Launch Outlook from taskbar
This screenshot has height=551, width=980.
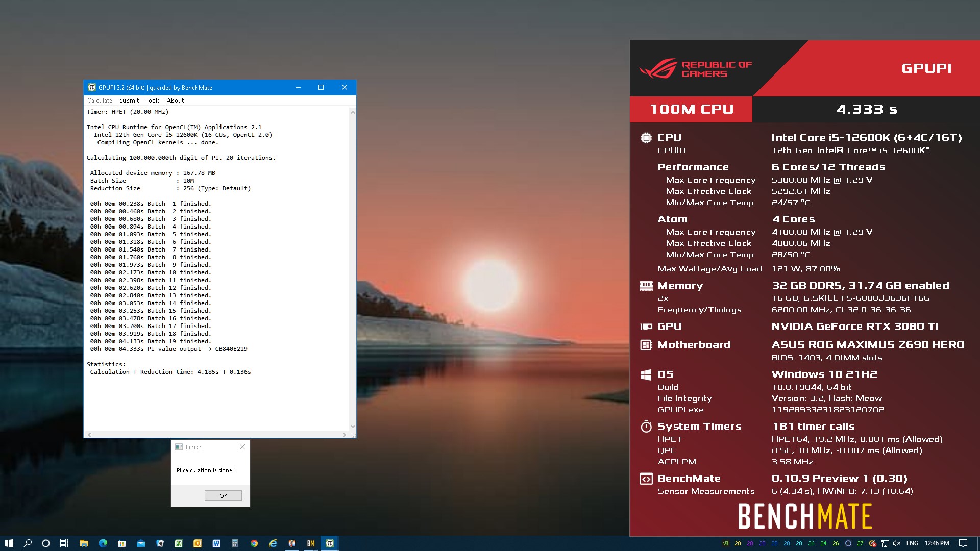tap(198, 543)
